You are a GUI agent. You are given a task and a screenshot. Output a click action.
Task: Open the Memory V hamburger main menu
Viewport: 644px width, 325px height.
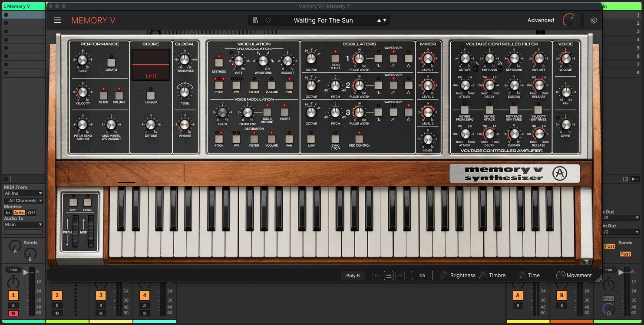pos(57,20)
